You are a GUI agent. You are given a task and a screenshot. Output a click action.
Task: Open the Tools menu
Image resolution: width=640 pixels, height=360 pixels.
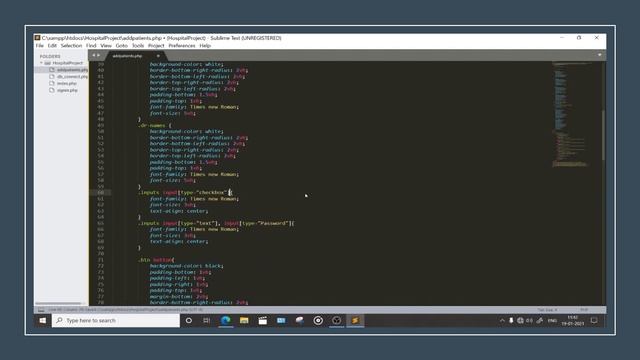pyautogui.click(x=138, y=46)
